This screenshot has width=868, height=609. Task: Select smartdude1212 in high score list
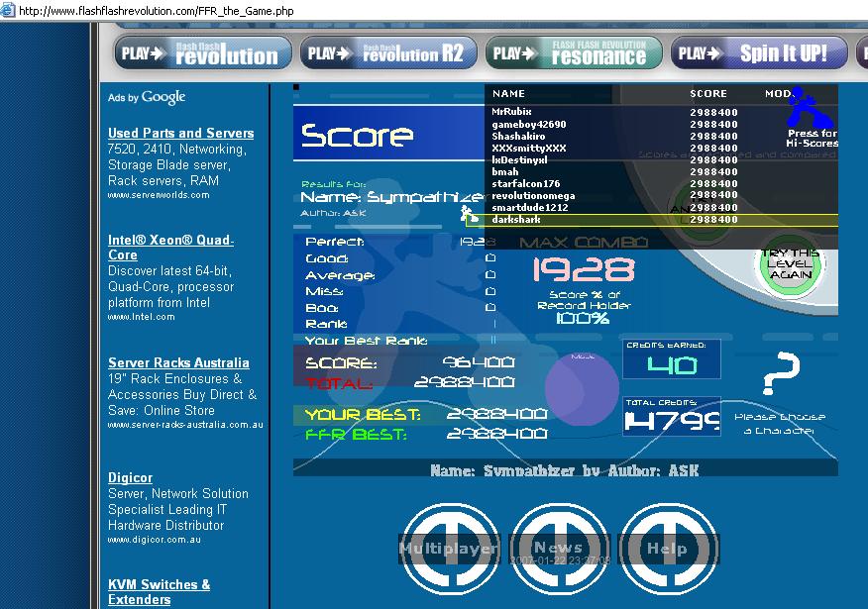point(661,207)
